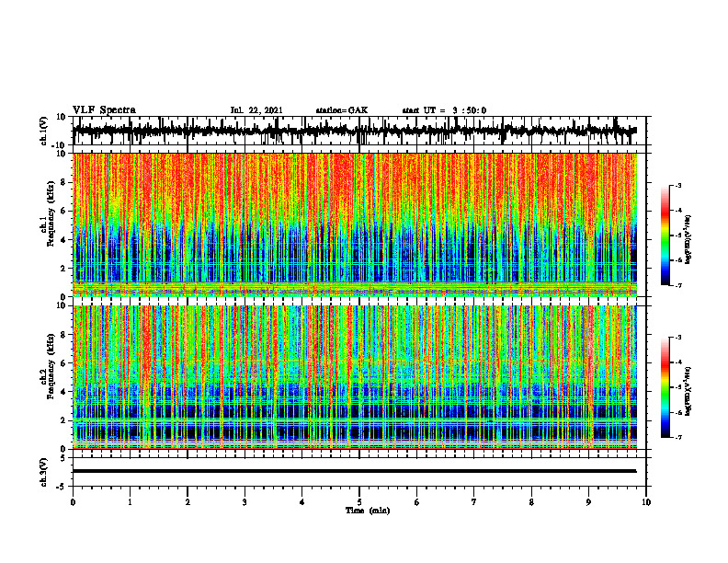Click the 2 kHz tick of ch.2 spectrogram

pyautogui.click(x=64, y=420)
